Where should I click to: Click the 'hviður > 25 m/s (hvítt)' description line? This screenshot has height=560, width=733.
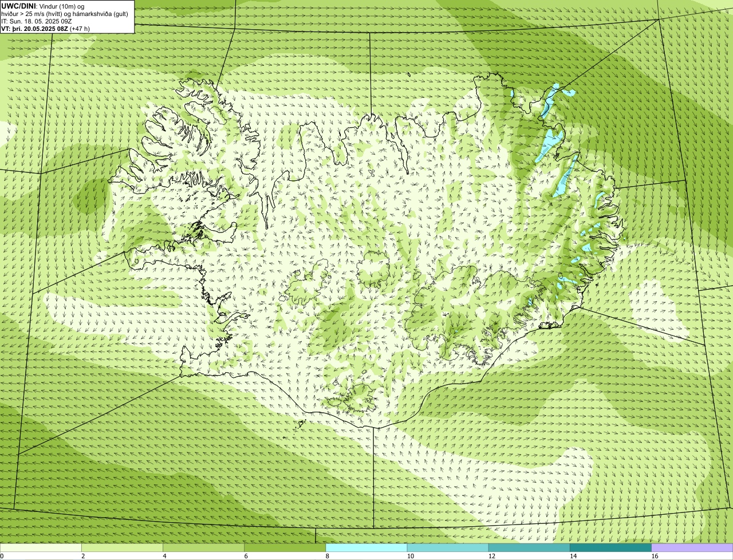tap(65, 14)
